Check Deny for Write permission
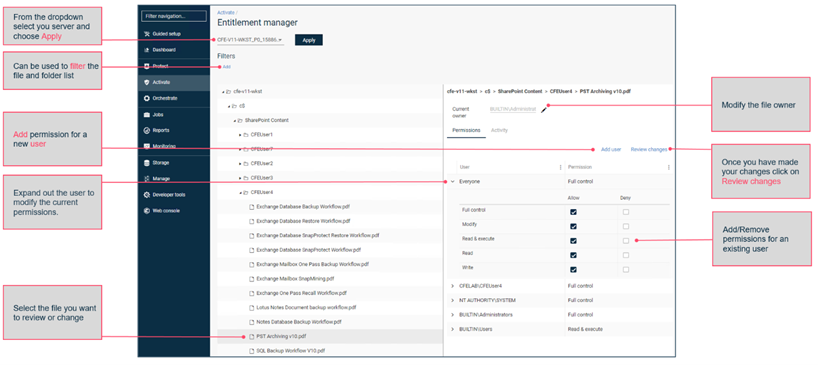Screen dimensions: 818x365 click(x=625, y=270)
